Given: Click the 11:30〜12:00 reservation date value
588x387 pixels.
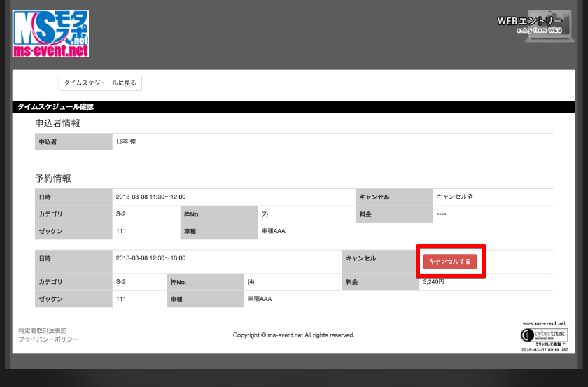Looking at the screenshot, I should tap(155, 197).
